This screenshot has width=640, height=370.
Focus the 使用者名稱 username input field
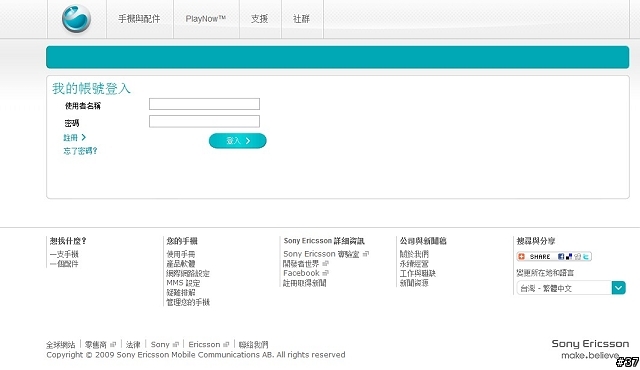pyautogui.click(x=204, y=104)
